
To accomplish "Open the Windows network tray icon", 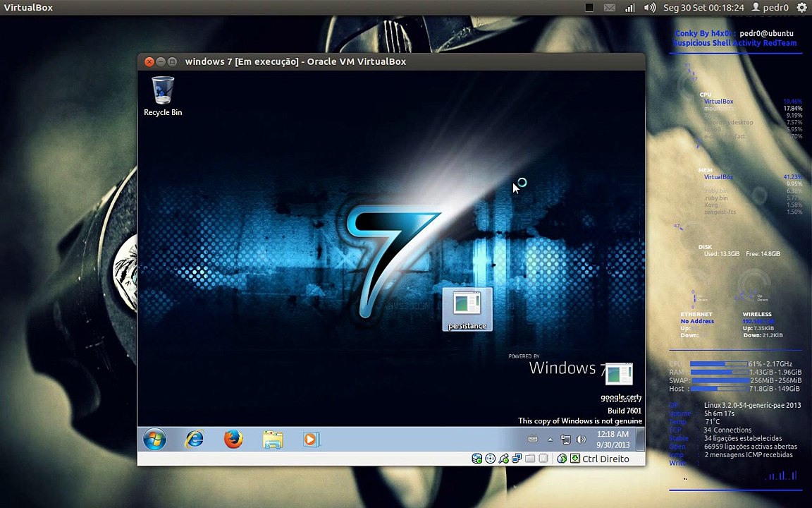I will 565,440.
